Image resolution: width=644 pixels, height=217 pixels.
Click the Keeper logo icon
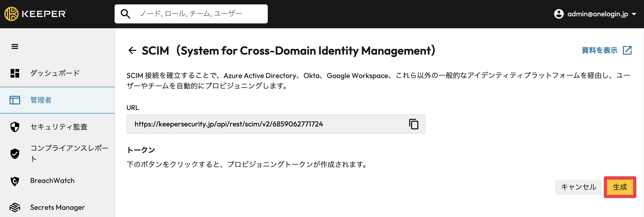(x=11, y=14)
